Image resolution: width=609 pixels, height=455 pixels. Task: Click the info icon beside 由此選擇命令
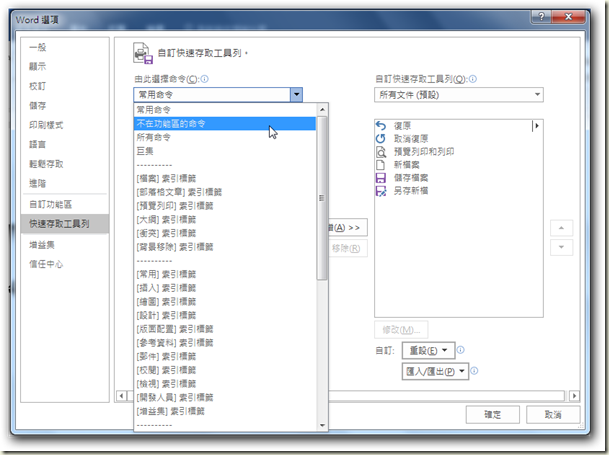pos(205,79)
